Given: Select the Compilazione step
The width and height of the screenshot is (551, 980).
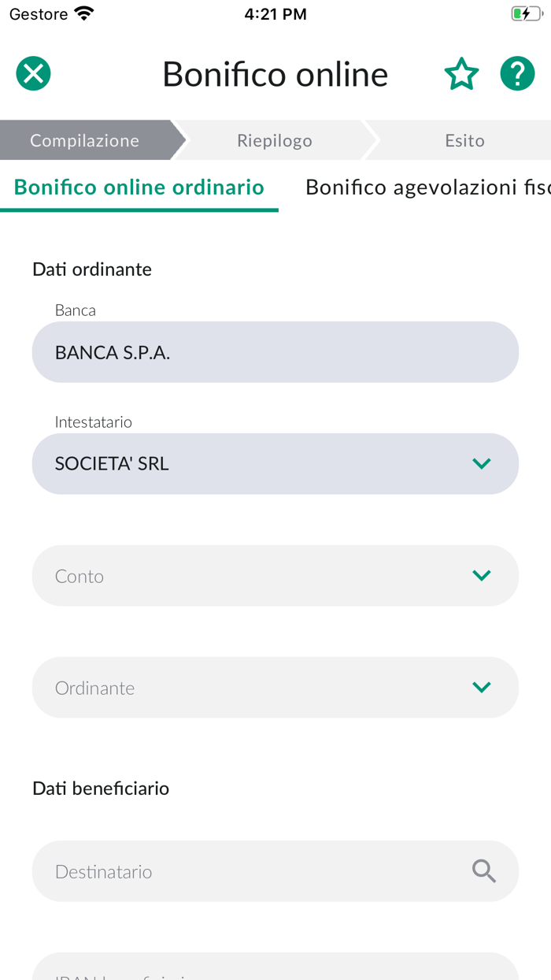Looking at the screenshot, I should pyautogui.click(x=84, y=139).
